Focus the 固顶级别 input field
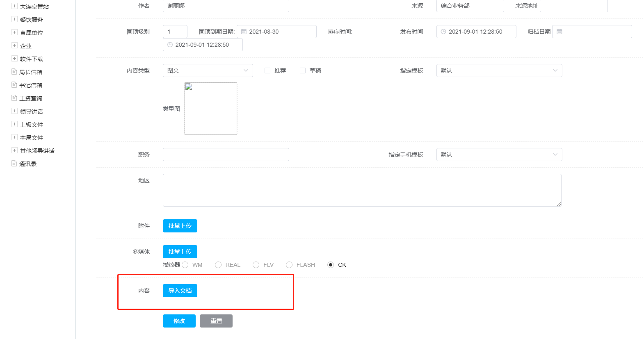644x339 pixels. point(175,32)
